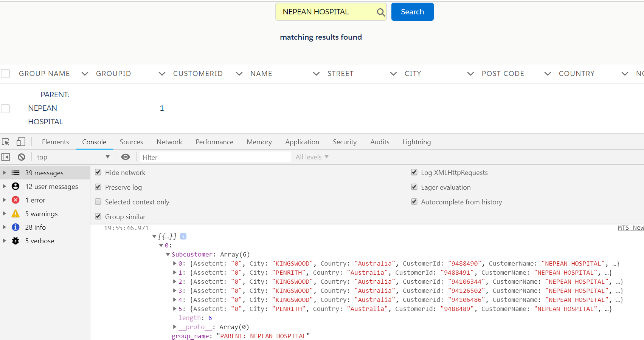
Task: Select the PARENT: NEPEAN HOSPITAL row text
Action: tap(48, 108)
